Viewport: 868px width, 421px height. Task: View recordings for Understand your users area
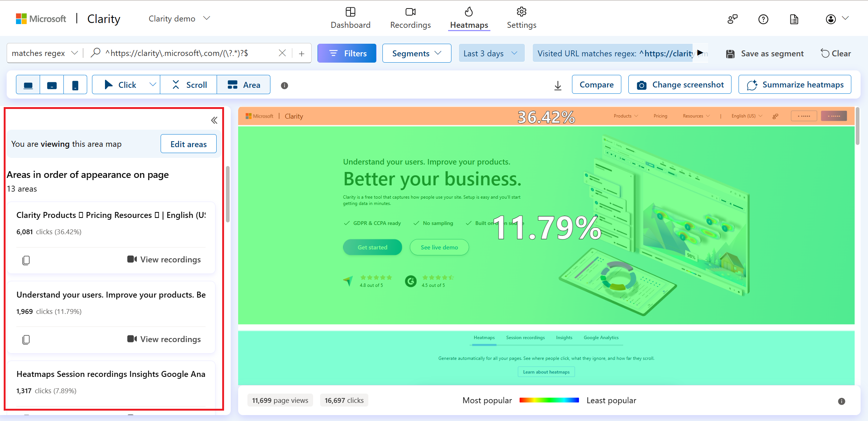[x=164, y=339]
